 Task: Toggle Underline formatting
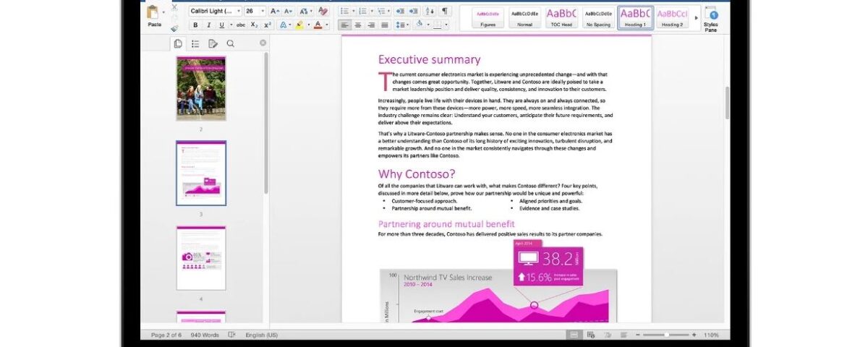[x=221, y=25]
